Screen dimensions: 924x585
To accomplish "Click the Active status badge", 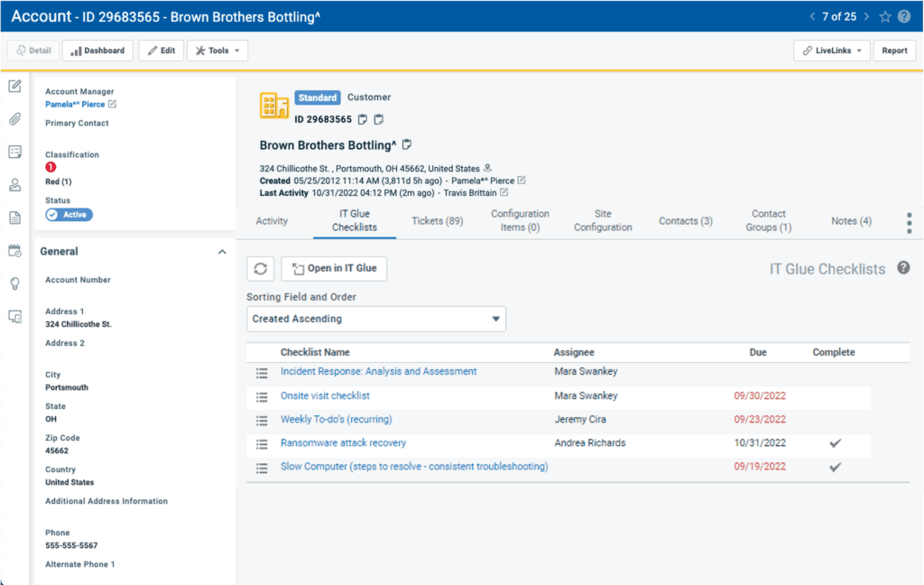I will 69,215.
